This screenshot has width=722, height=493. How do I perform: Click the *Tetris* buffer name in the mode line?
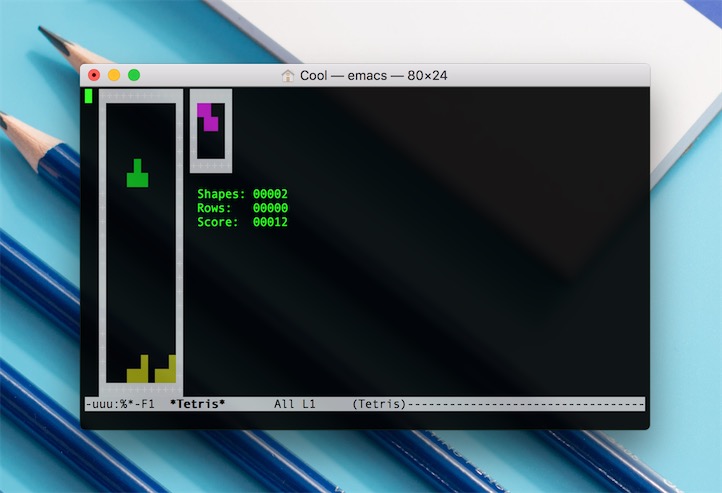tap(197, 404)
